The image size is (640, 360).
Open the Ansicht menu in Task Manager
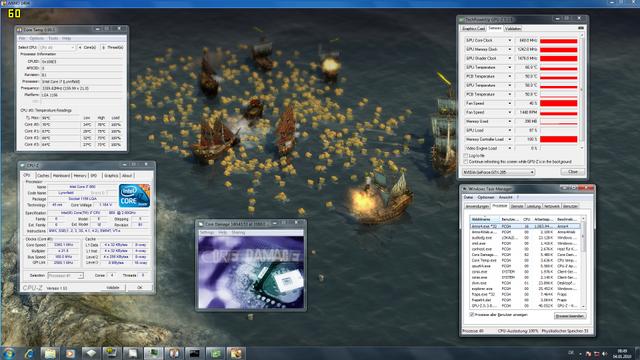pos(505,197)
